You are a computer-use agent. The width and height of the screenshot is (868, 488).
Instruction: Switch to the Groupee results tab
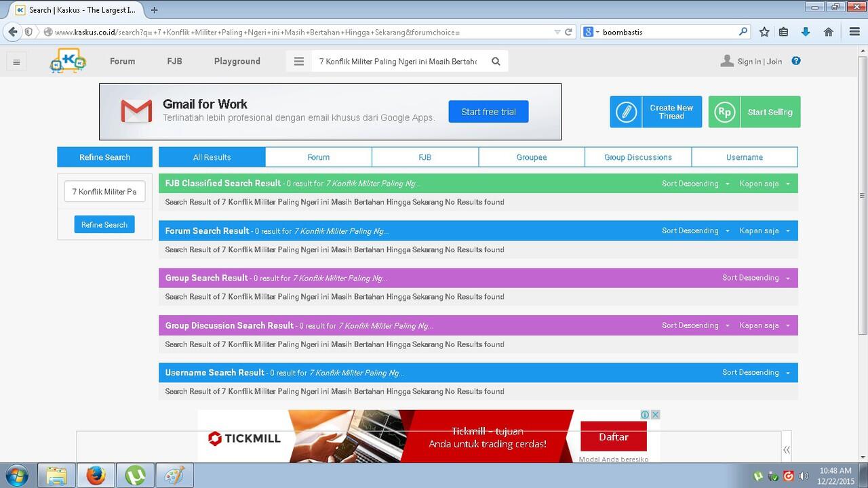coord(532,157)
